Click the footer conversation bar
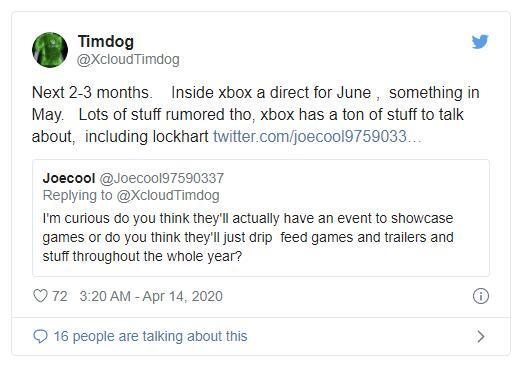The width and height of the screenshot is (518, 369). 261,336
